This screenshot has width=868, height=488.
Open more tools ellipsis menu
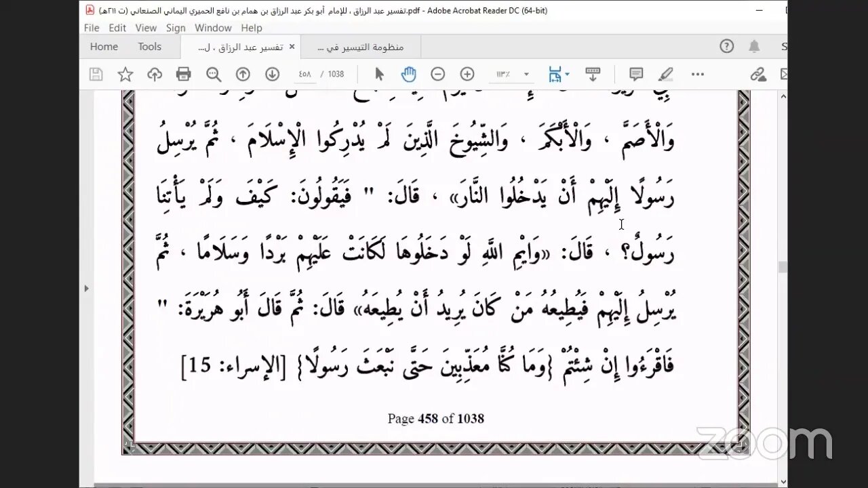[x=698, y=75]
